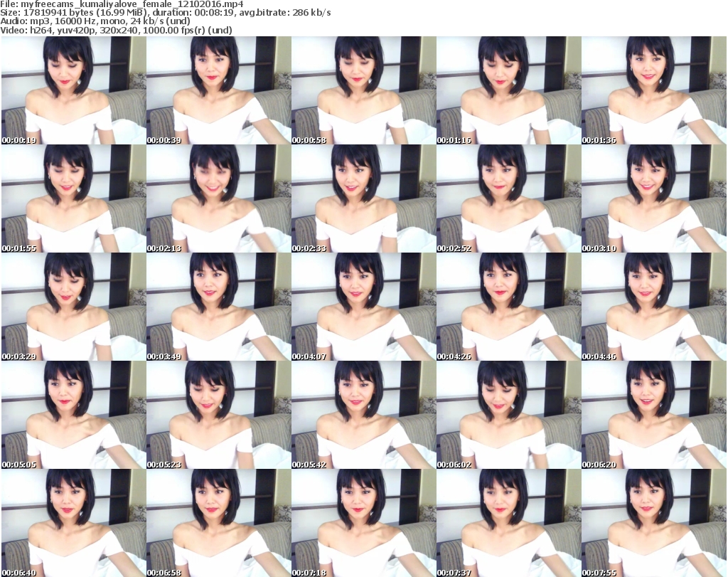This screenshot has width=728, height=577.
Task: Choose the preview frame marked 00:05:05
Action: pos(74,415)
